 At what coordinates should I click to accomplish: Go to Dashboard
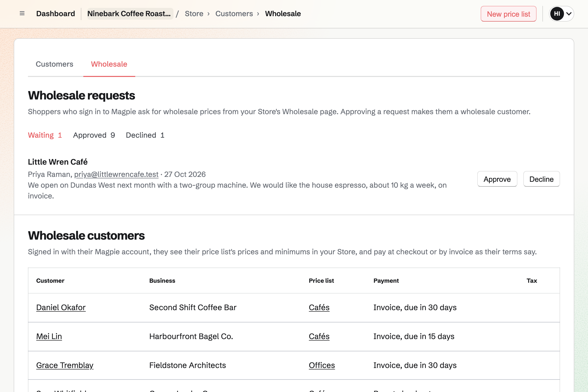click(x=56, y=13)
